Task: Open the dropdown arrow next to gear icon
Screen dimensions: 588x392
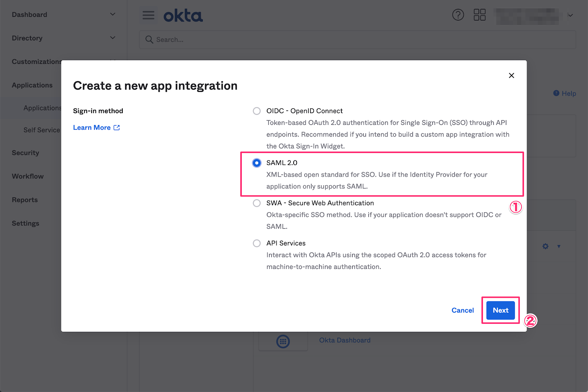Action: pyautogui.click(x=559, y=246)
